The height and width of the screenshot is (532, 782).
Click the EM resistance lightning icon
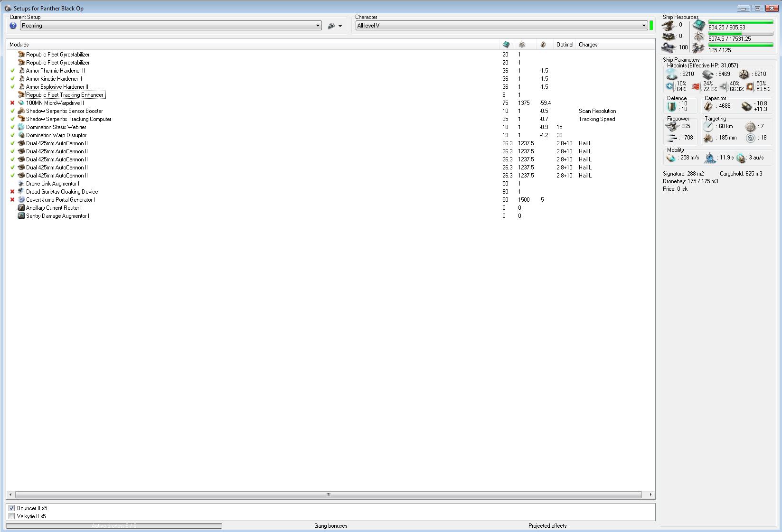(x=670, y=86)
